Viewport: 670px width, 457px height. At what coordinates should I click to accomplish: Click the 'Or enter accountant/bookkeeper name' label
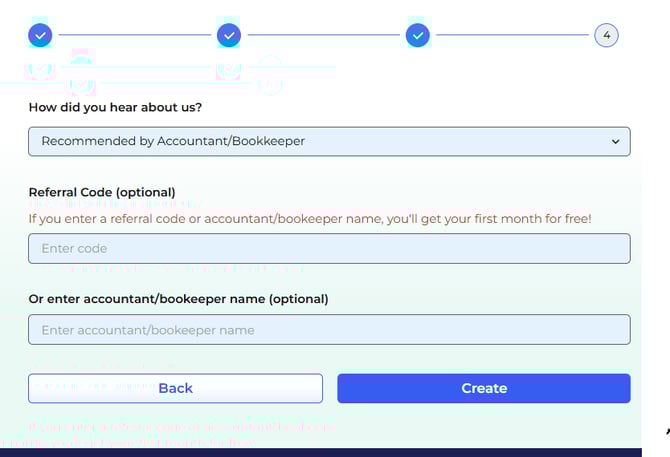178,298
